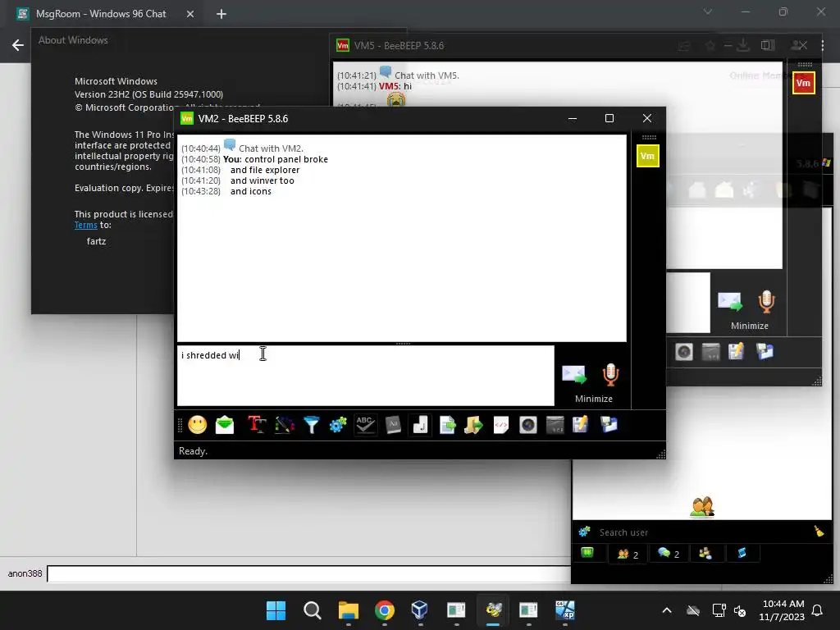Click the blue floppy disks icon in VM2 toolbar
Image resolution: width=840 pixels, height=630 pixels.
click(x=609, y=426)
